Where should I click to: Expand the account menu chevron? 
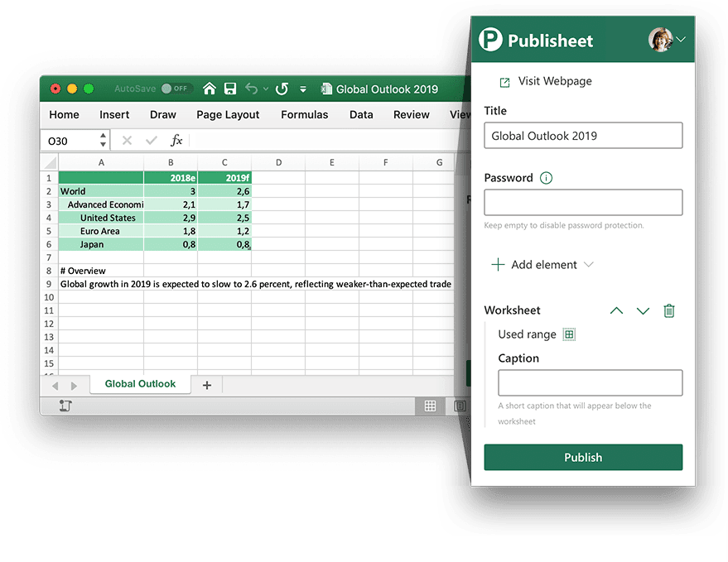coord(681,40)
